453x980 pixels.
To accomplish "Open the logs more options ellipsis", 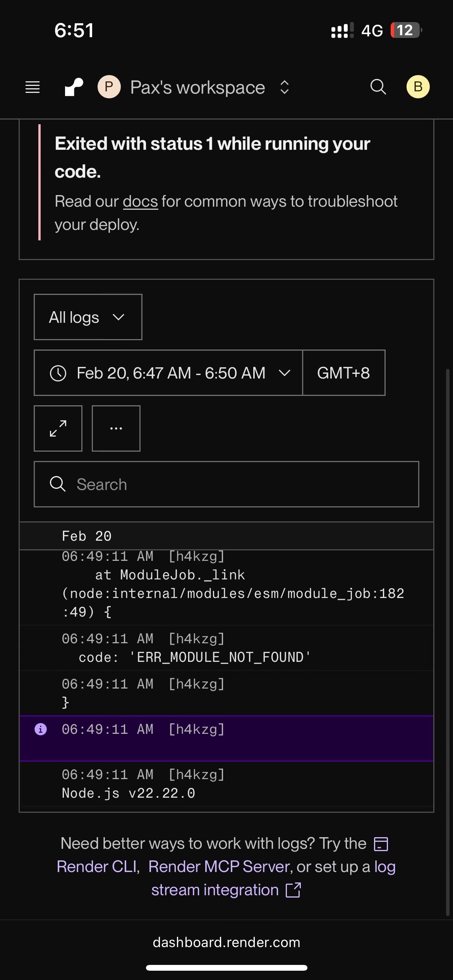I will point(116,428).
